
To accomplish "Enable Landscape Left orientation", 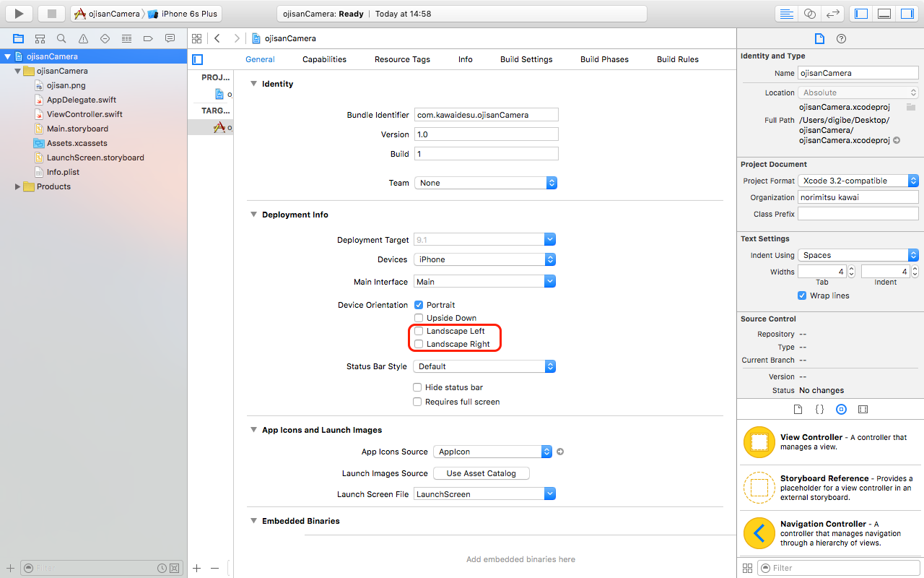I will pyautogui.click(x=419, y=331).
